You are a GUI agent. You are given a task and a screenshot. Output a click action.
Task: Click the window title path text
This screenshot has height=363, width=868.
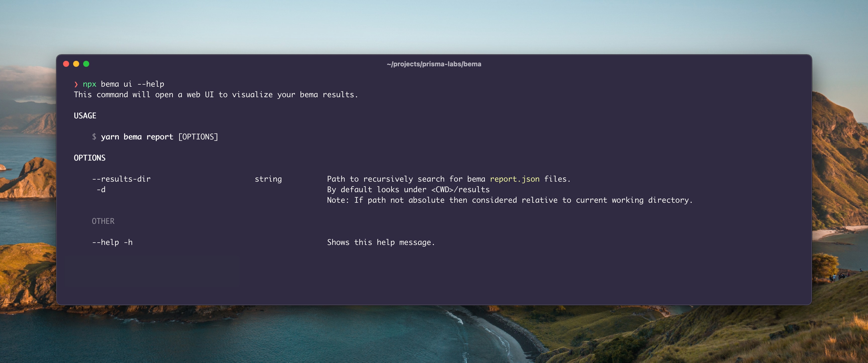[x=434, y=64]
